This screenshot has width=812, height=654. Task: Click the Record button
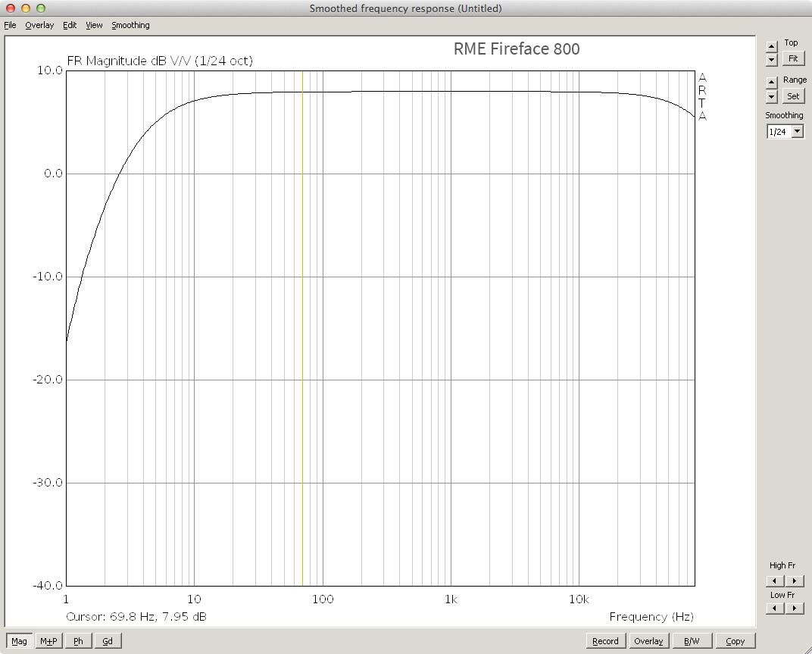(x=605, y=641)
